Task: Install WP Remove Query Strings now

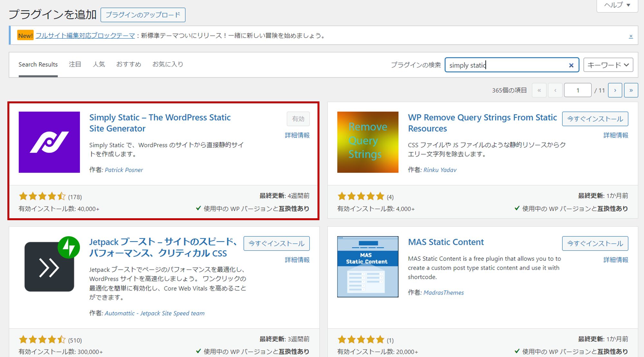Action: [x=595, y=119]
